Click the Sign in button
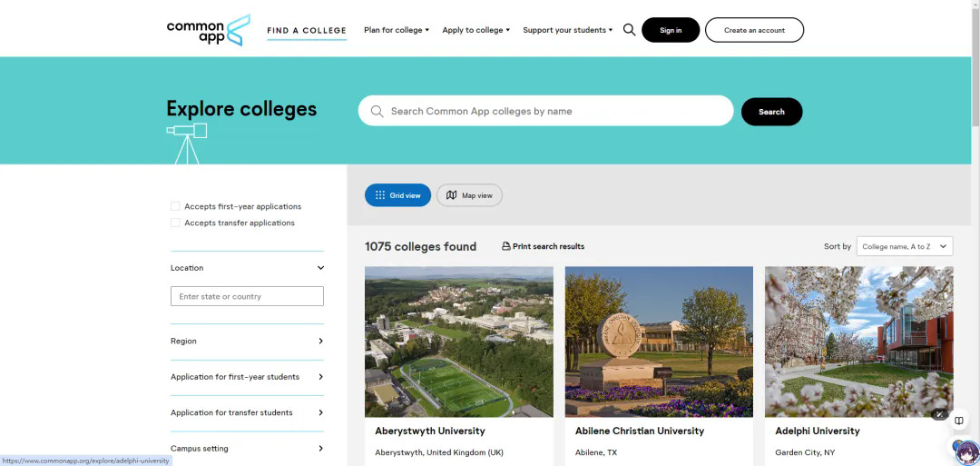 671,30
